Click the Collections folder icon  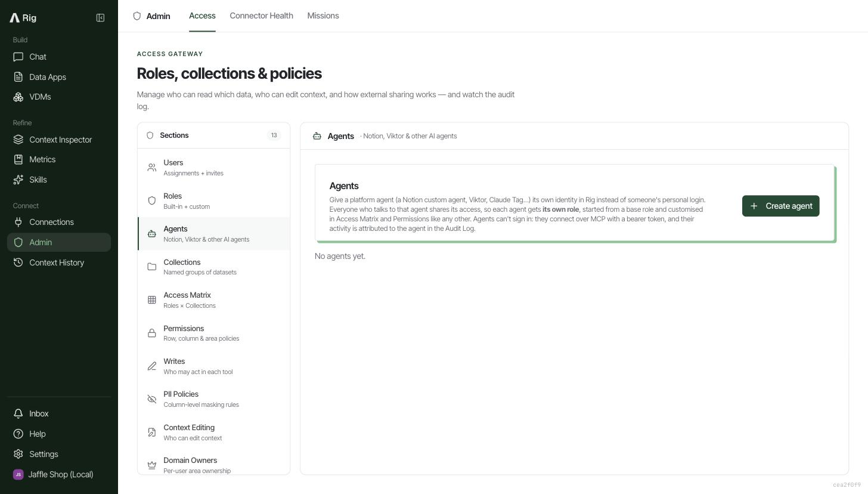pos(152,267)
